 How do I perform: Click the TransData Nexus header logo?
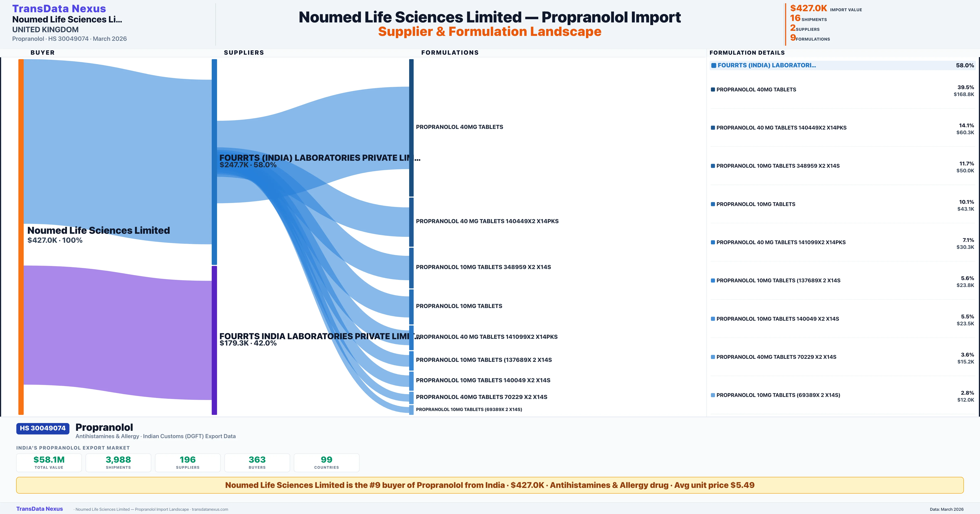pyautogui.click(x=59, y=8)
